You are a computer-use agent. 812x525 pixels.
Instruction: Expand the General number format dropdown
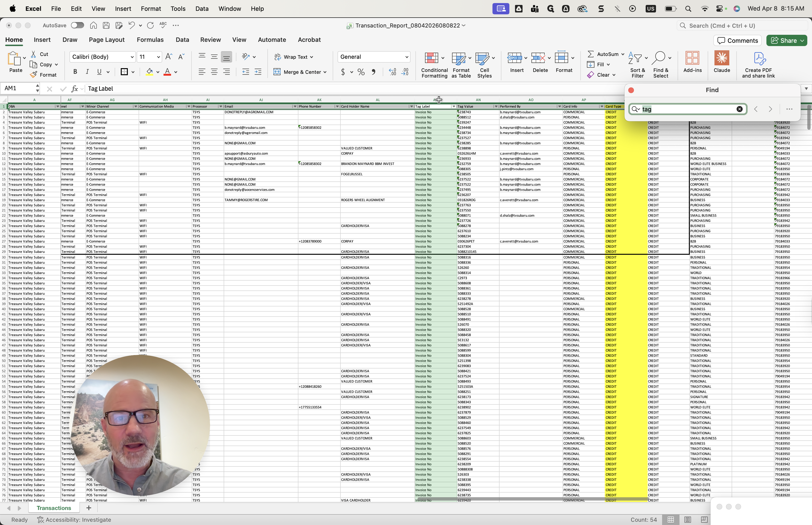[406, 57]
